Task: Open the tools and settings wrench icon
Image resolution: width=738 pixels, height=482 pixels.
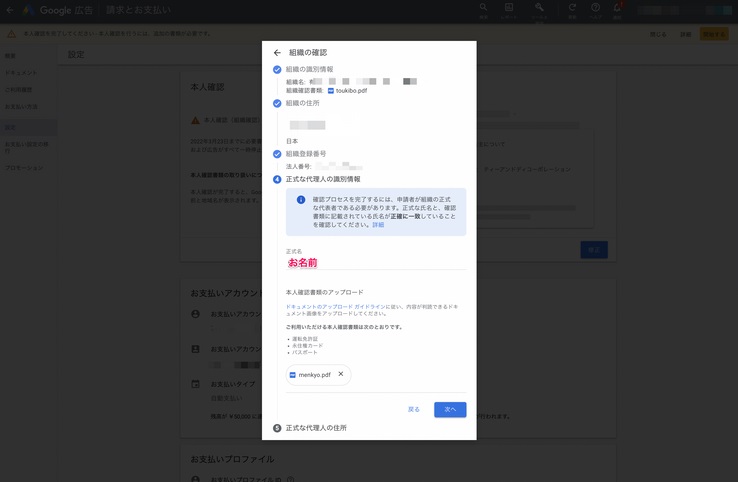Action: pyautogui.click(x=539, y=8)
